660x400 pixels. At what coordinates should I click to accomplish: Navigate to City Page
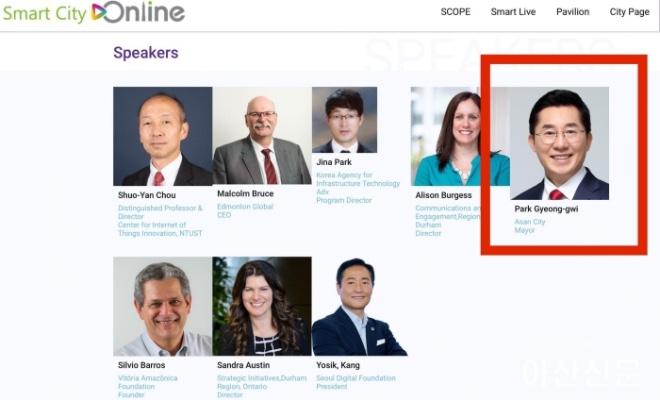(x=630, y=12)
